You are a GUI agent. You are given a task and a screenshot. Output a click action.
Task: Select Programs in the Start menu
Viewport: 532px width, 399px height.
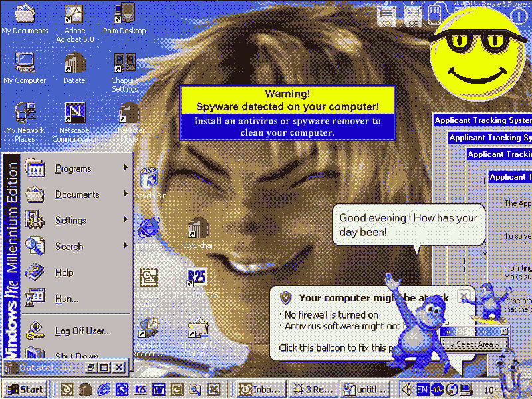(76, 168)
